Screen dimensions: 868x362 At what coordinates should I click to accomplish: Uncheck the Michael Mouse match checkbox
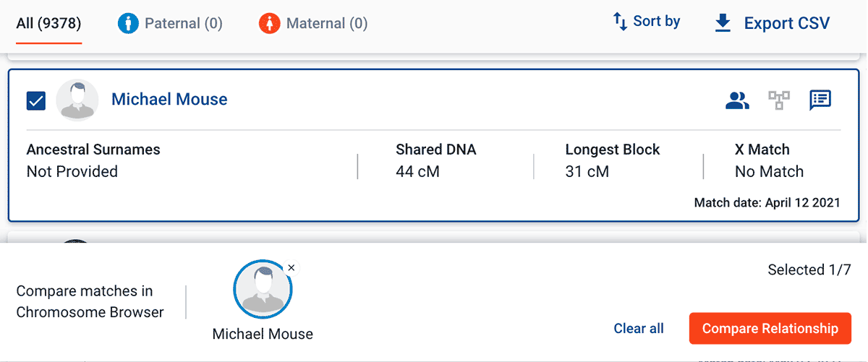[x=36, y=100]
